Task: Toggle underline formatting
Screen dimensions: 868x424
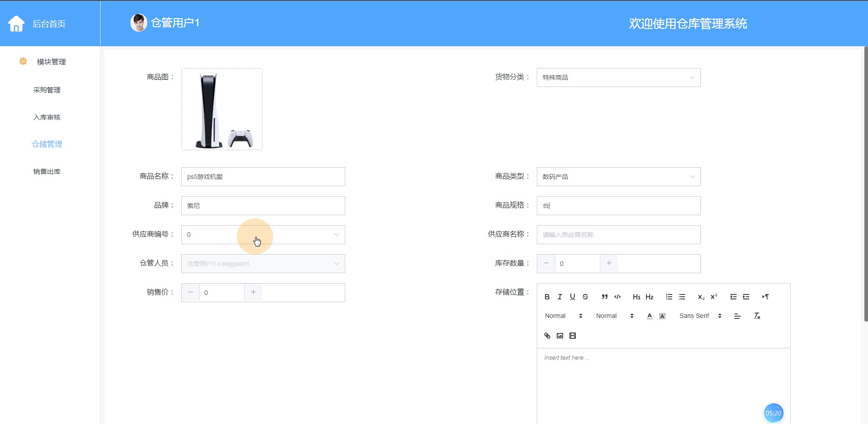Action: pyautogui.click(x=572, y=297)
